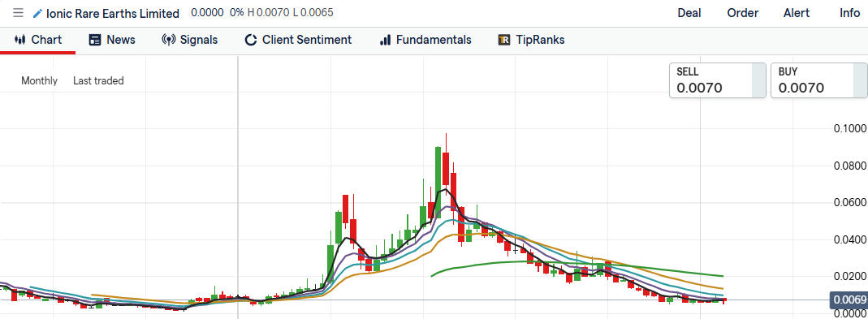The height and width of the screenshot is (319, 868).
Task: Click the 0.0200 price axis label
Action: click(x=850, y=276)
